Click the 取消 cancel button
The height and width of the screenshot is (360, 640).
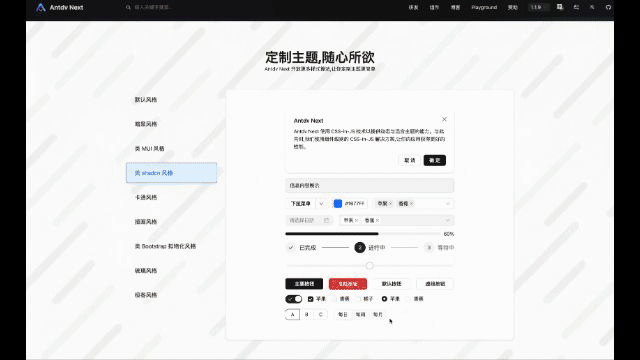tap(409, 160)
